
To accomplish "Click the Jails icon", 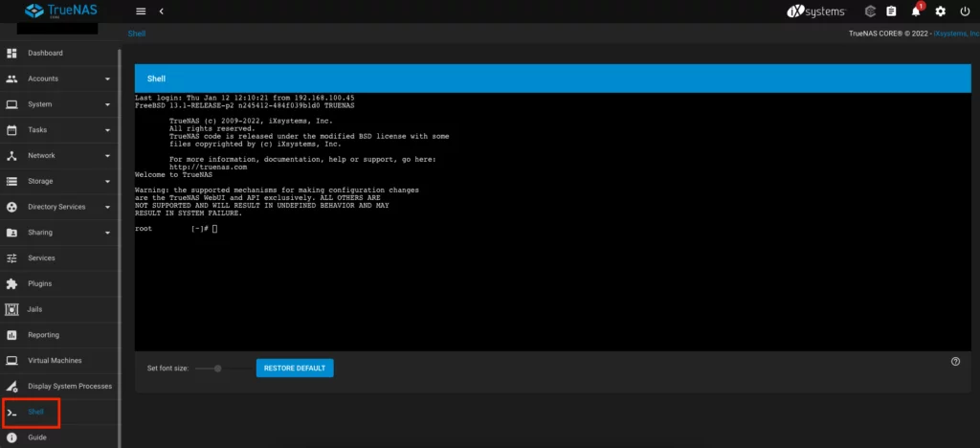I will click(11, 309).
